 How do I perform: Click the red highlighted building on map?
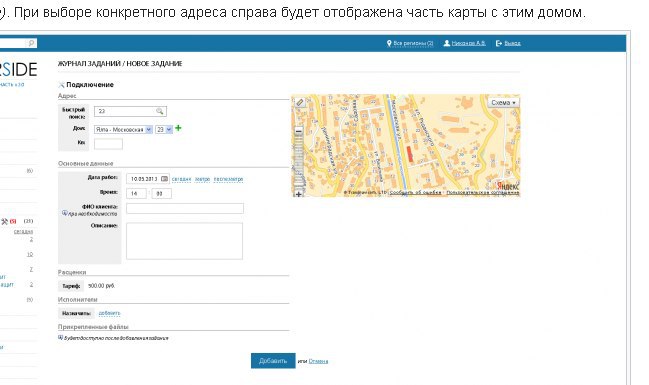(x=410, y=154)
